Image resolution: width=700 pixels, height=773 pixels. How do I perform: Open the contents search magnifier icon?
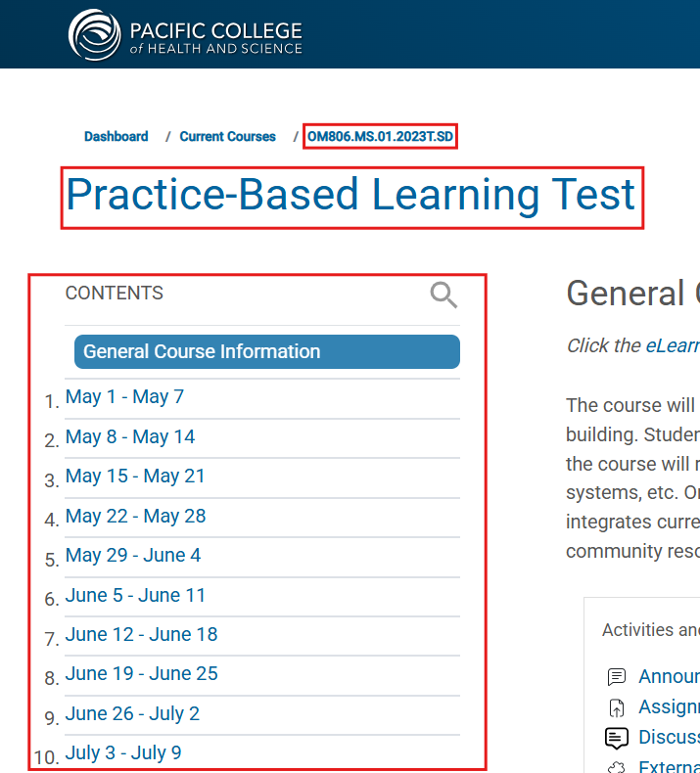coord(443,295)
